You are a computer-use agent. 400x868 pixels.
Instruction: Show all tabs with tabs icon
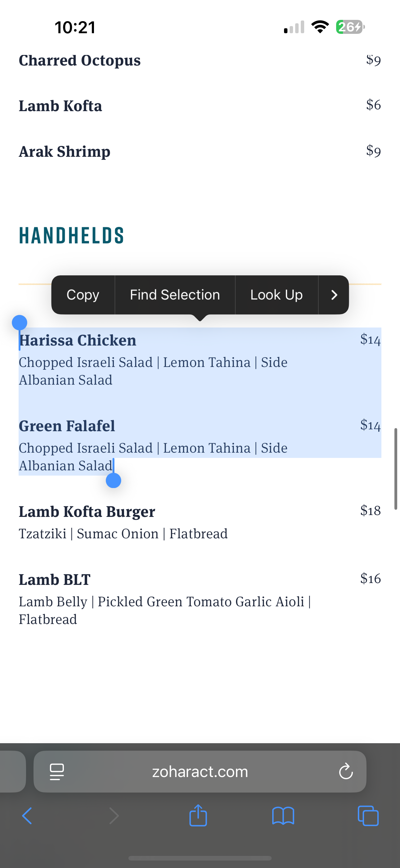368,816
